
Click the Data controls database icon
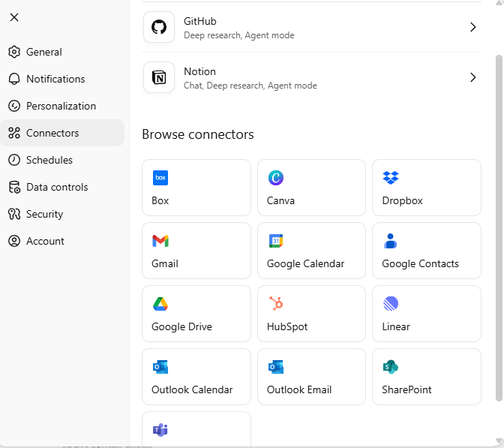click(14, 187)
